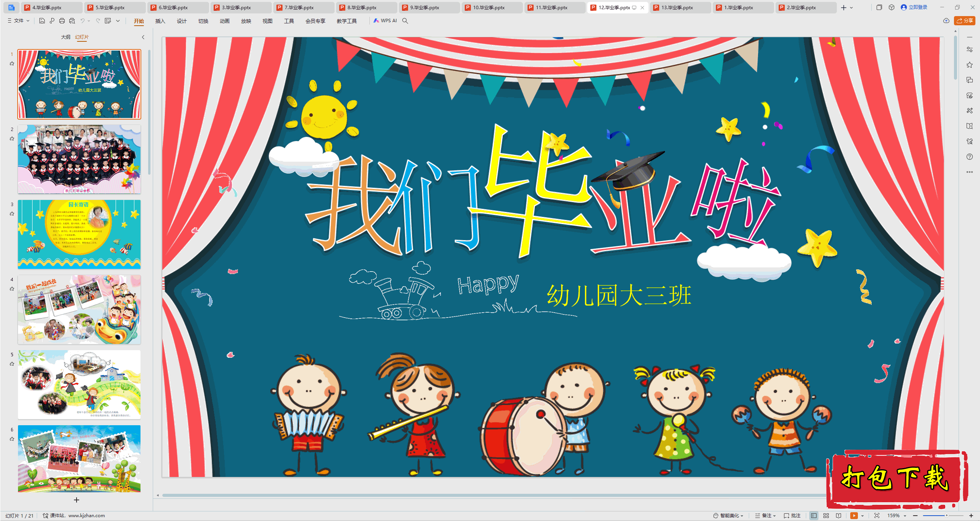The height and width of the screenshot is (521, 980).
Task: Click the zoom out minus button
Action: click(x=915, y=516)
